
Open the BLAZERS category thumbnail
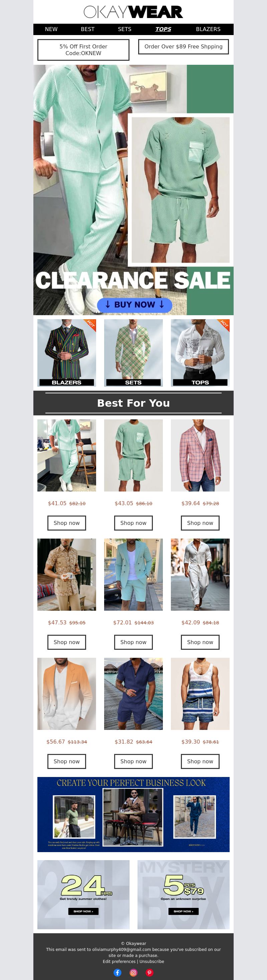(66, 353)
